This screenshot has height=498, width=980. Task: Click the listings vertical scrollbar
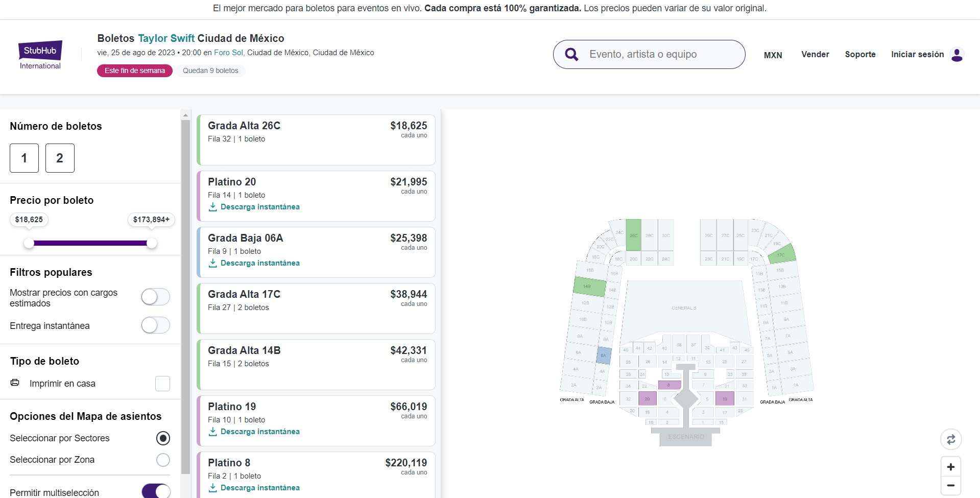pyautogui.click(x=185, y=296)
